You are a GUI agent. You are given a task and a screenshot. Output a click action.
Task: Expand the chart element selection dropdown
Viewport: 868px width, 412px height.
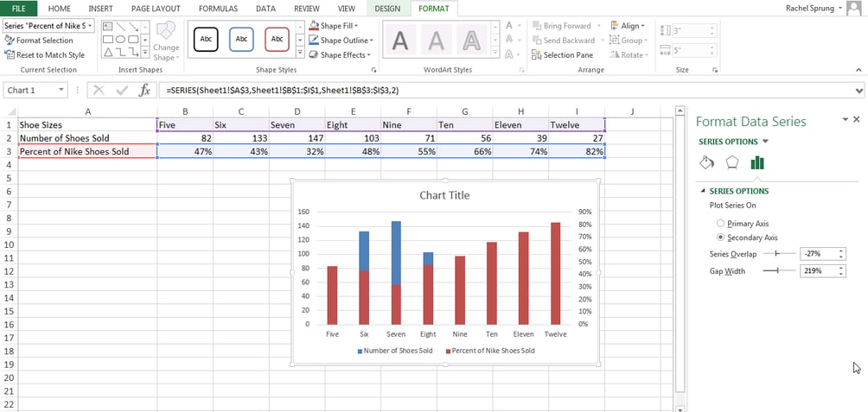tap(92, 26)
